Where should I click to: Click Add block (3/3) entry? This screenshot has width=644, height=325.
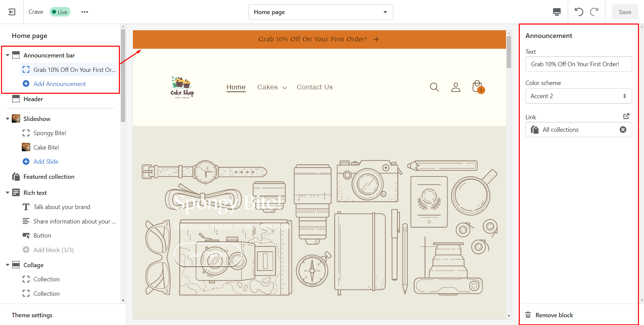point(53,250)
